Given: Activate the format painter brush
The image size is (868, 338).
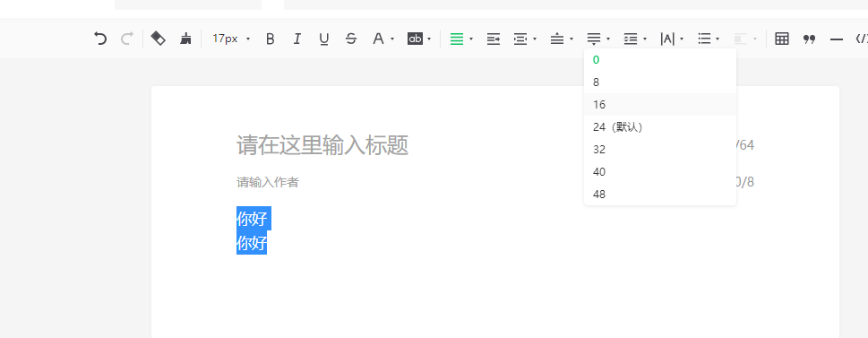Looking at the screenshot, I should point(185,39).
